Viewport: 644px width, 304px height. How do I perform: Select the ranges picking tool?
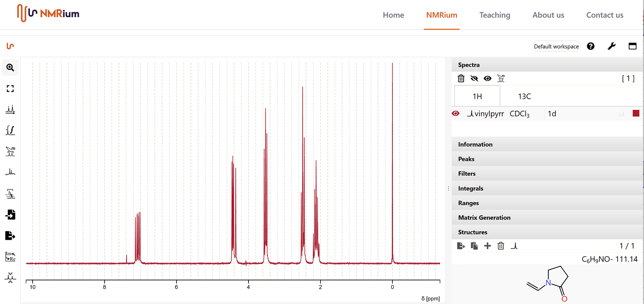tap(10, 152)
